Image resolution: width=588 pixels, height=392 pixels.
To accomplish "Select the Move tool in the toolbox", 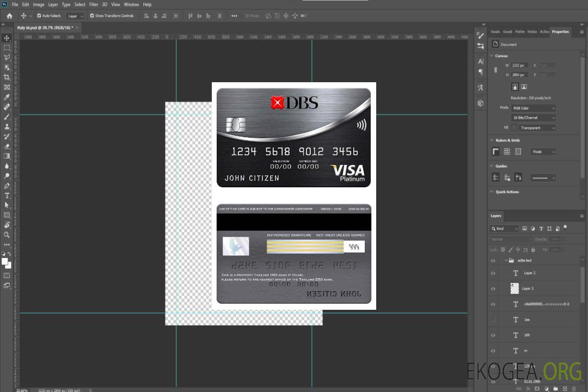I will pos(7,38).
